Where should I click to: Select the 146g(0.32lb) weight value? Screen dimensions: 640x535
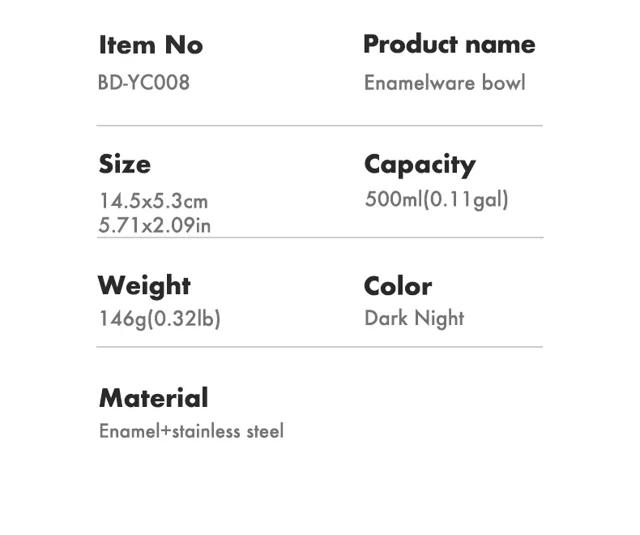pyautogui.click(x=160, y=319)
